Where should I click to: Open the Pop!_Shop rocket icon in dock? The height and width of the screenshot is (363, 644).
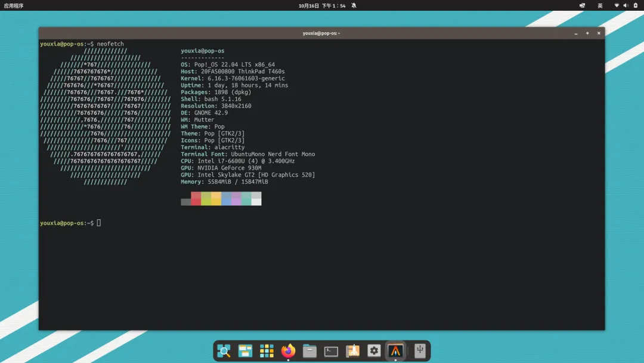[352, 351]
